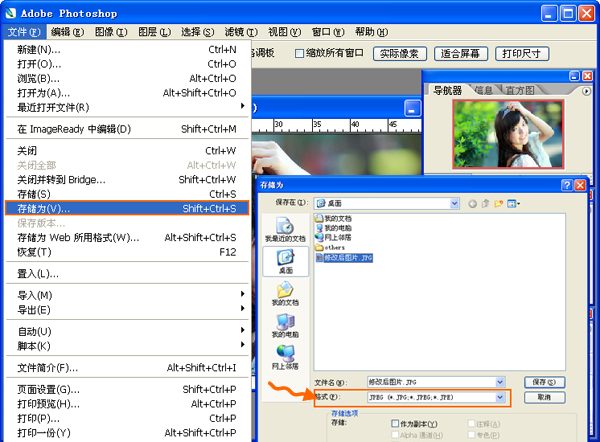Choose 页面设置 from the file menu
The width and height of the screenshot is (600, 442).
coord(127,390)
